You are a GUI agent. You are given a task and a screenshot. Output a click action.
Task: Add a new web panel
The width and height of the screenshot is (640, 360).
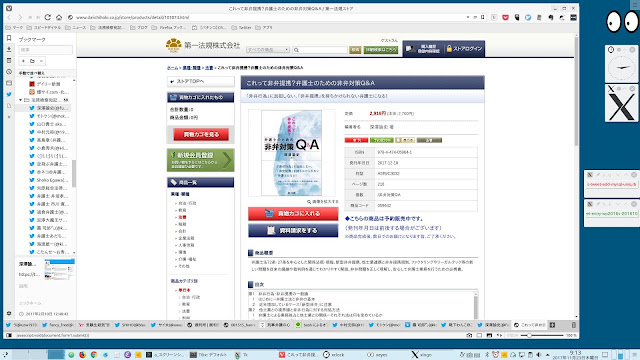[x=9, y=117]
